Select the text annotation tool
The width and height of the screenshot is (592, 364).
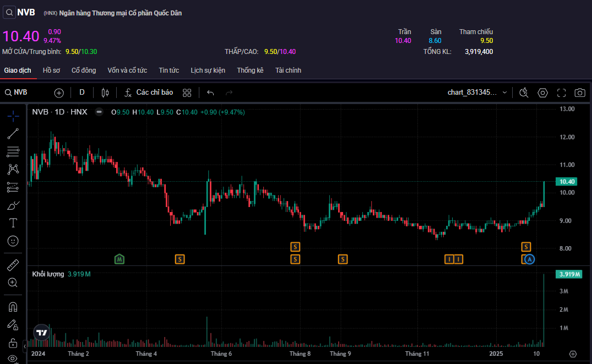coord(13,223)
